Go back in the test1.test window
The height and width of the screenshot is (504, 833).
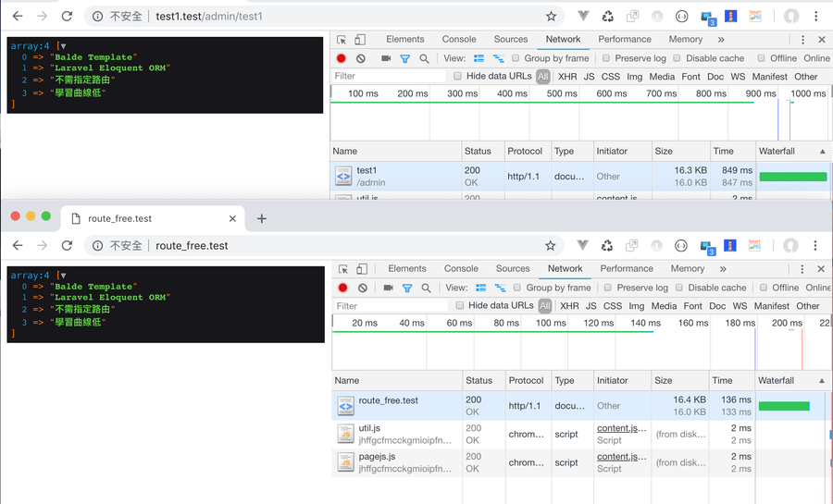(x=18, y=16)
